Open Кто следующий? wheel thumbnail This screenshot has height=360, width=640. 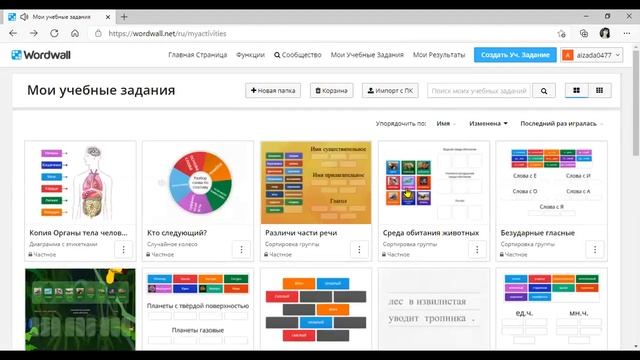point(198,182)
